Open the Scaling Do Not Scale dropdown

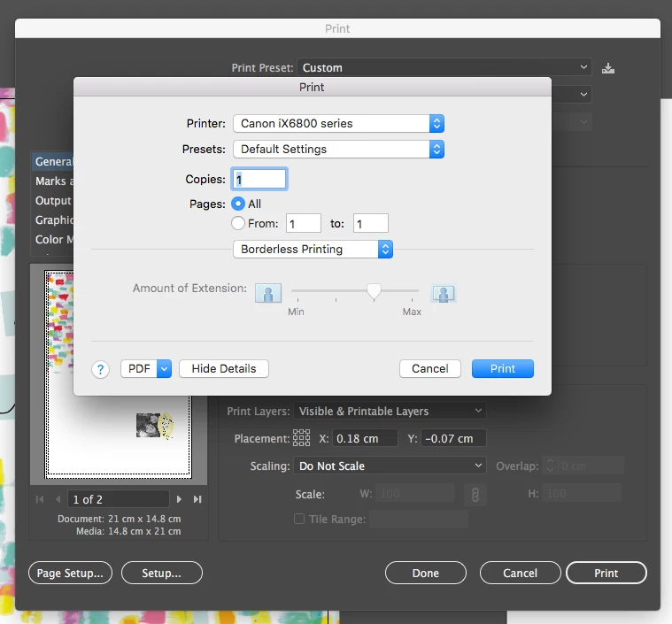(390, 466)
